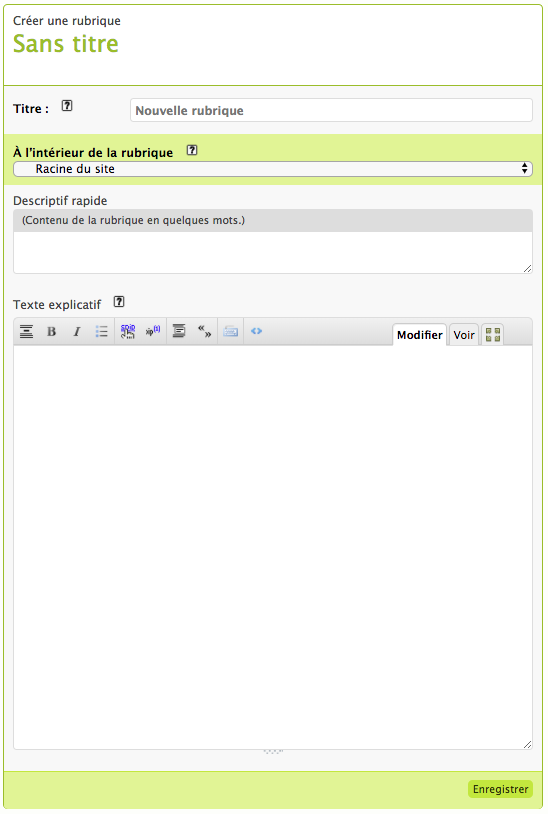The image size is (548, 814).
Task: Open help for À l'intérieur de la rubrique
Action: tap(192, 150)
